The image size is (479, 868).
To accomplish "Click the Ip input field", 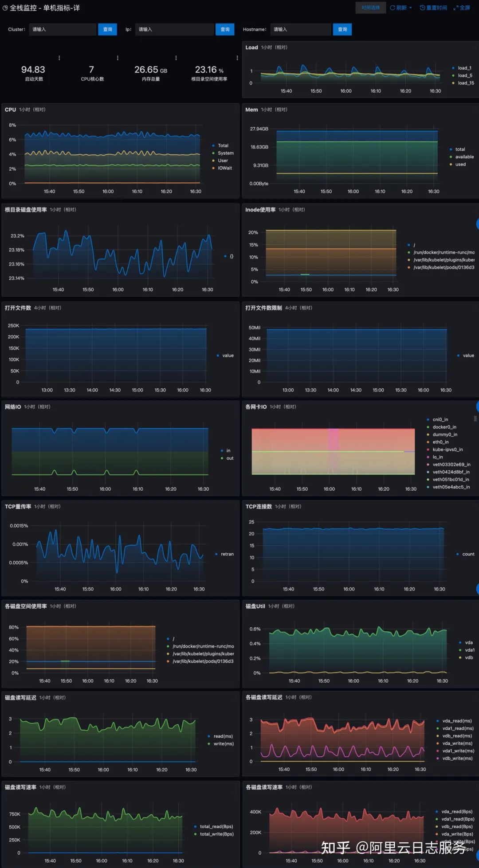I will [x=174, y=29].
